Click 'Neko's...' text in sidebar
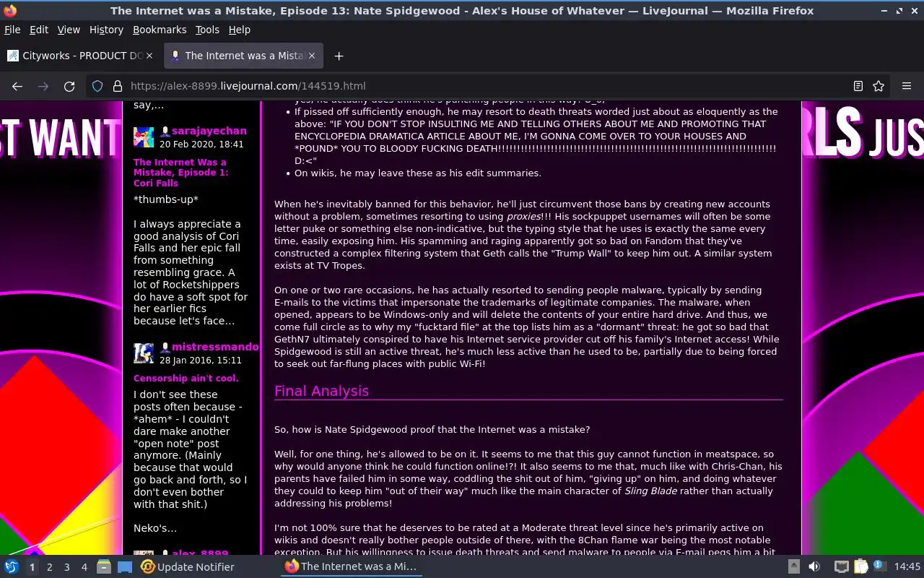The height and width of the screenshot is (578, 924). (154, 529)
